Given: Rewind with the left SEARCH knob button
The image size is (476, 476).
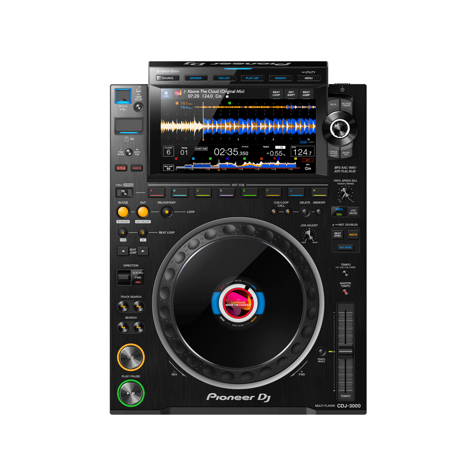Looking at the screenshot, I should point(123,327).
